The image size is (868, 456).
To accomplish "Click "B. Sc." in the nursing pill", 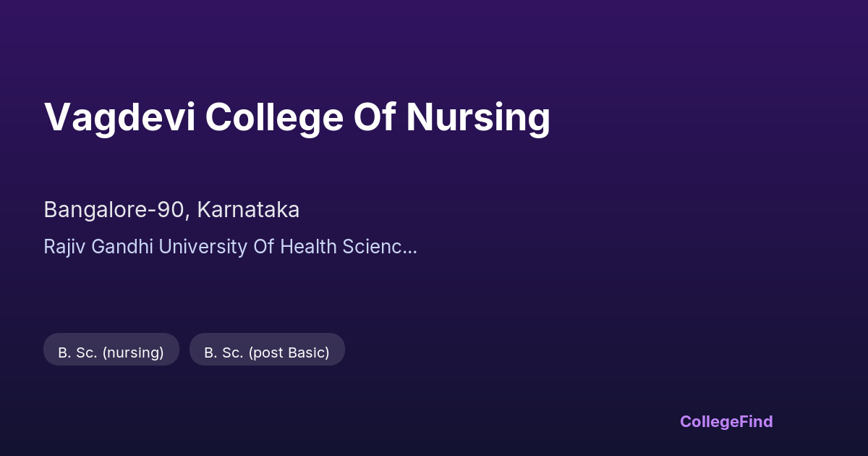I will coord(78,352).
